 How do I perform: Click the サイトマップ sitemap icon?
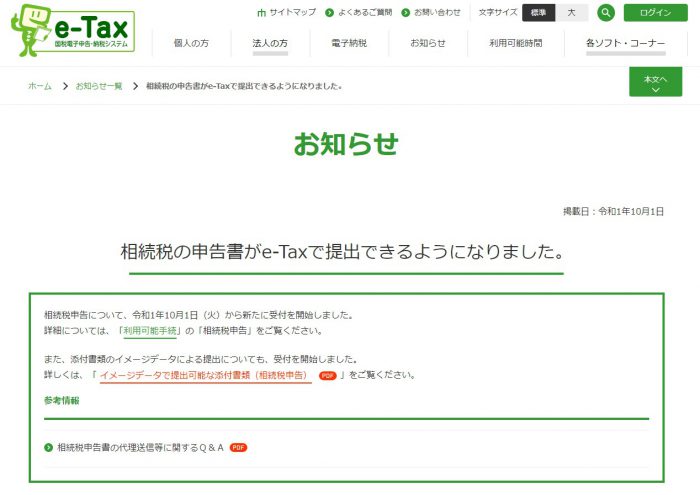click(262, 13)
